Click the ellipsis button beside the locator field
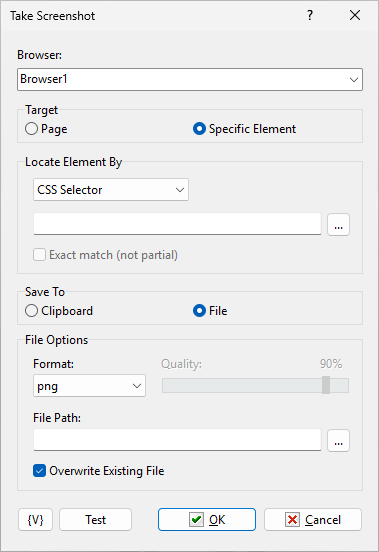379x552 pixels. point(338,224)
